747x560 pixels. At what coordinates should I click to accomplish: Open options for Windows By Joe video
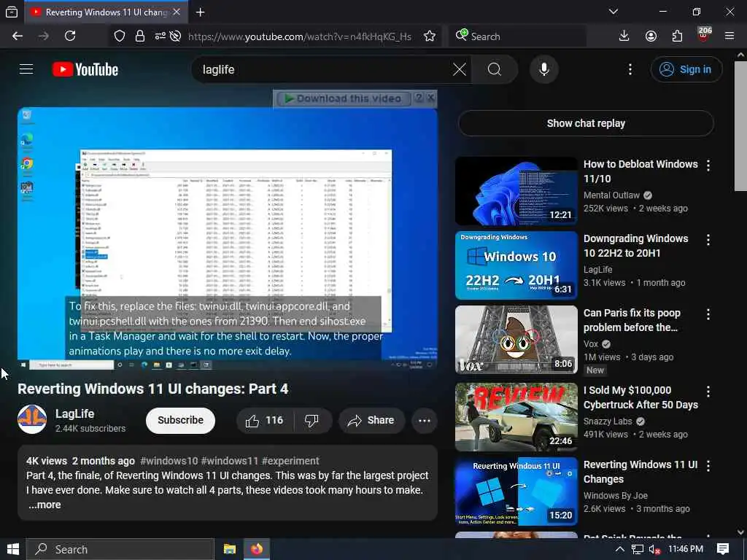tap(708, 465)
